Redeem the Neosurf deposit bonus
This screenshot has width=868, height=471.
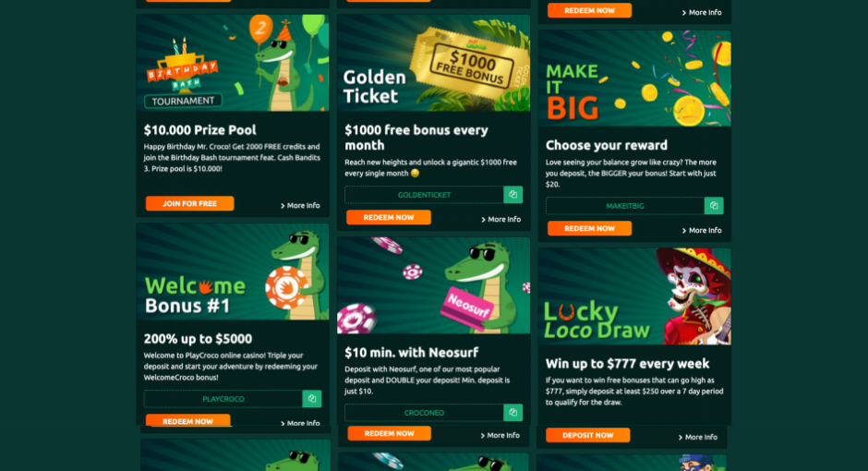point(389,433)
